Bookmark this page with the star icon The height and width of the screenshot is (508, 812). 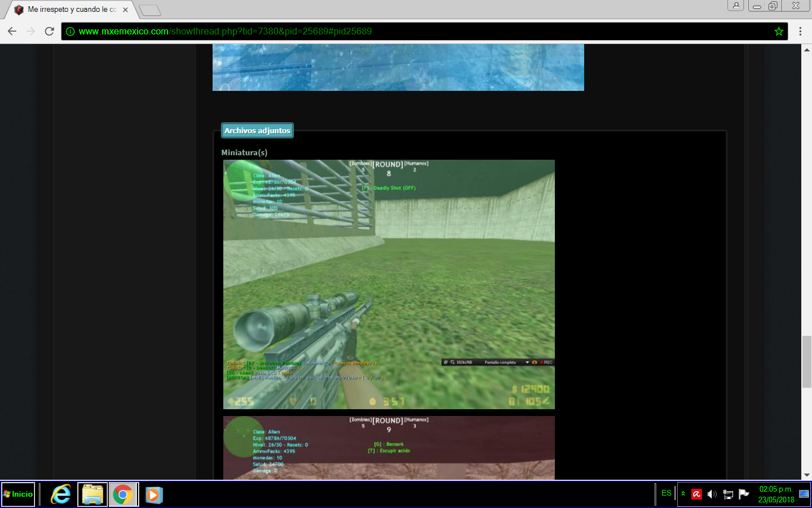pyautogui.click(x=779, y=32)
